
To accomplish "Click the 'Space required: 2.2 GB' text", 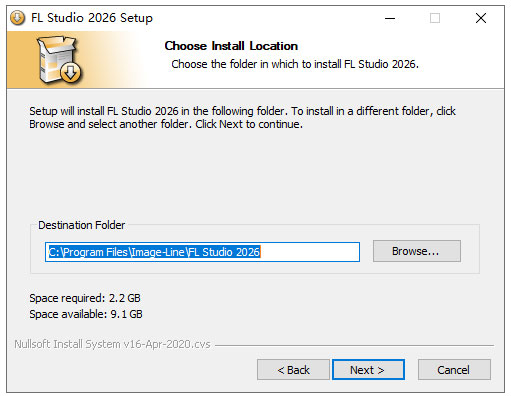I will tap(85, 298).
